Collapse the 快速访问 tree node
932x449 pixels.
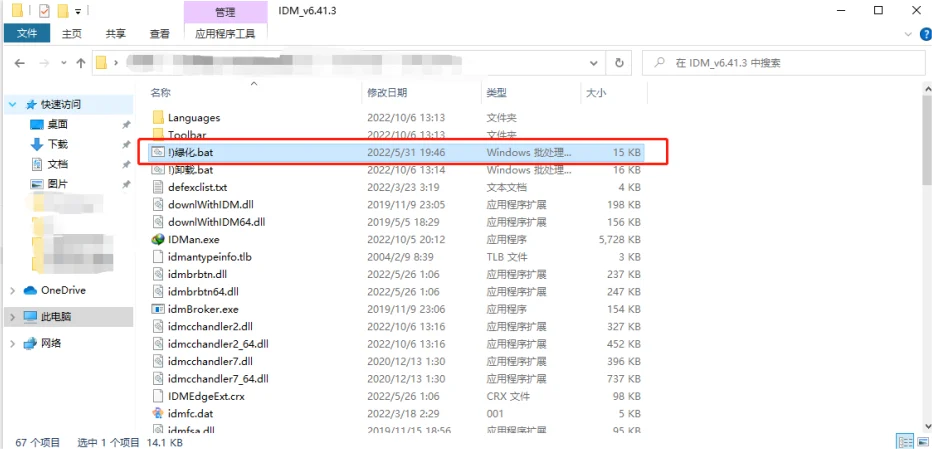(x=12, y=105)
